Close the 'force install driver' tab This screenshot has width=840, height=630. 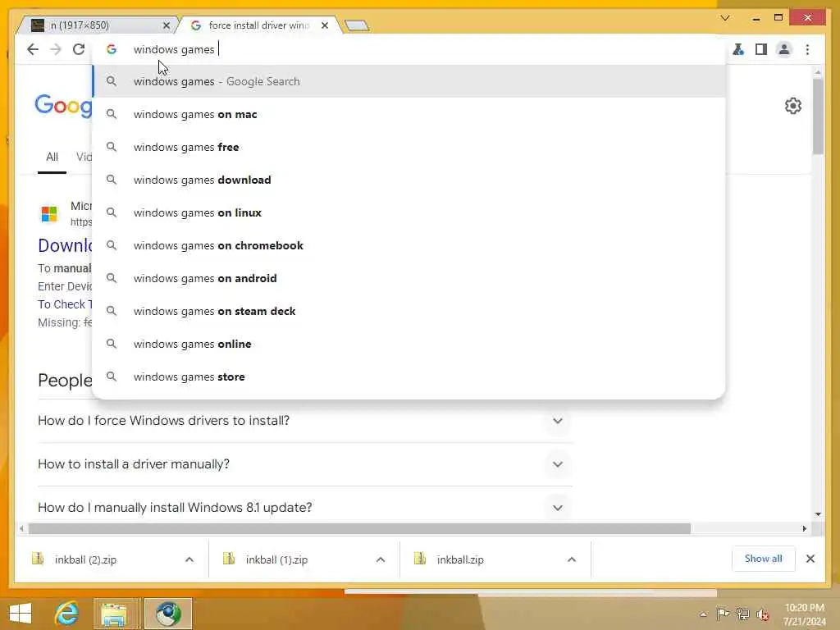325,25
